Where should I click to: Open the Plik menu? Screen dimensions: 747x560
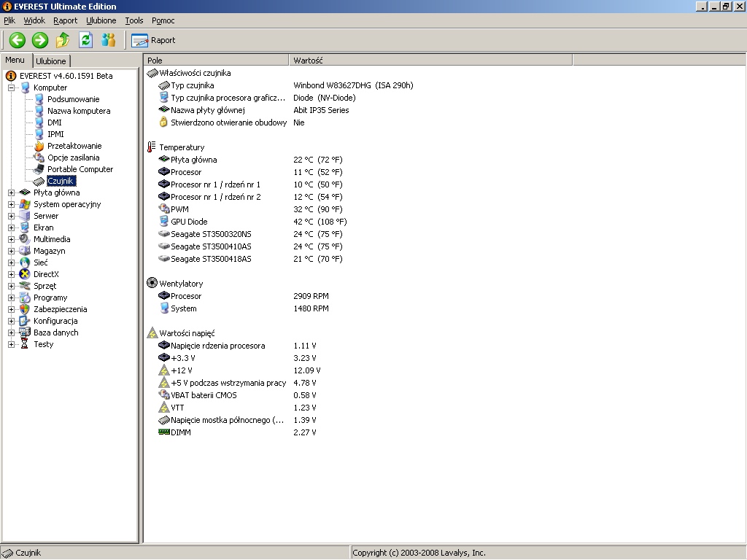[x=9, y=20]
